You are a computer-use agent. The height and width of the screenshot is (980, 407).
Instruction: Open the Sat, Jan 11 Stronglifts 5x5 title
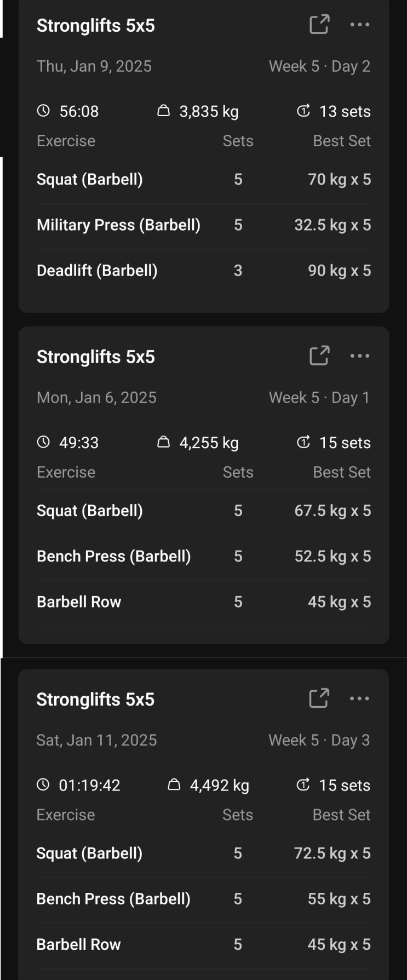pyautogui.click(x=95, y=700)
